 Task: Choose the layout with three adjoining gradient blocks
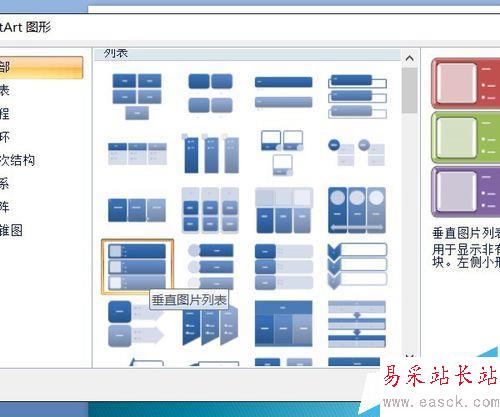pos(137,210)
